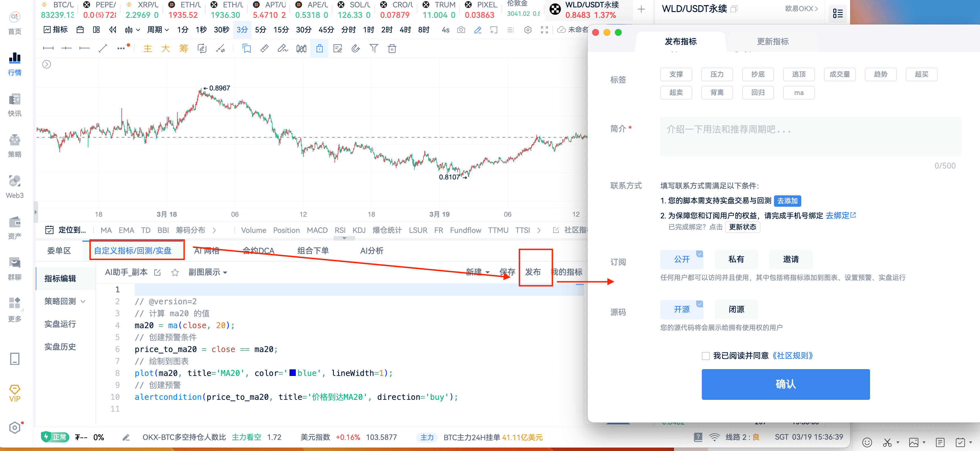
Task: Click the delete drawings trash icon
Action: (392, 48)
